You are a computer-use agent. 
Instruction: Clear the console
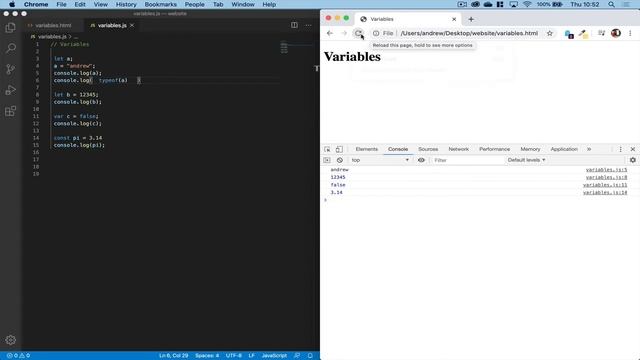click(x=340, y=160)
